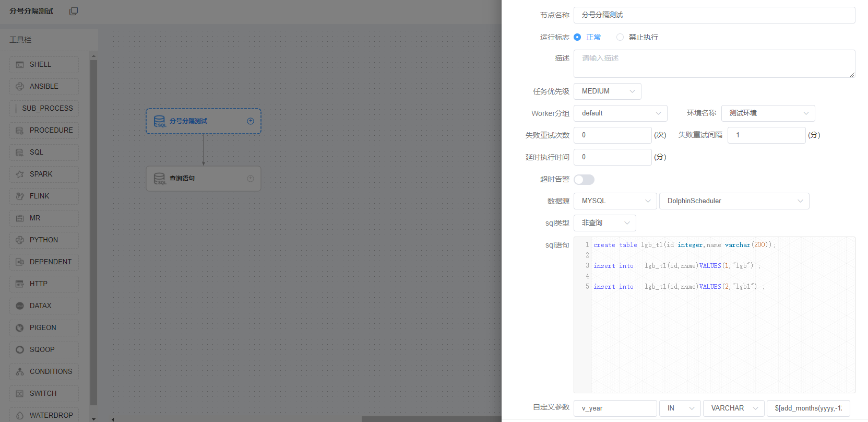Viewport: 868px width, 422px height.
Task: Open the MYSQL datasource type dropdown
Action: [x=615, y=201]
